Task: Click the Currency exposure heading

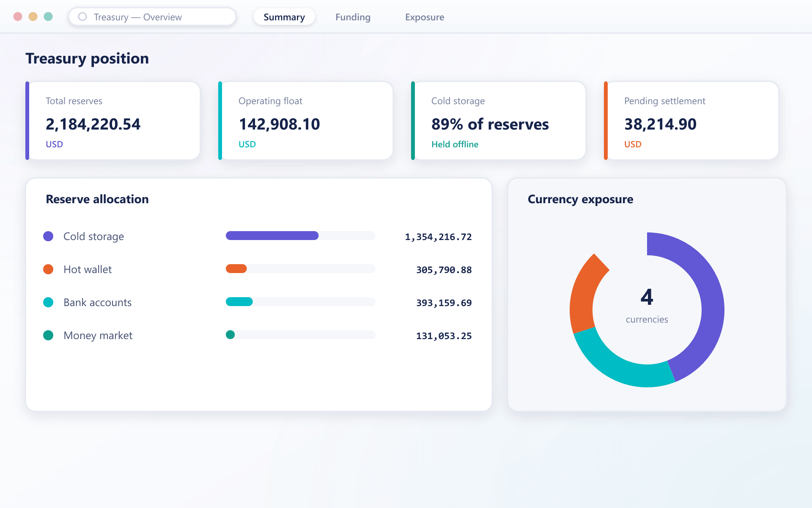Action: (580, 199)
